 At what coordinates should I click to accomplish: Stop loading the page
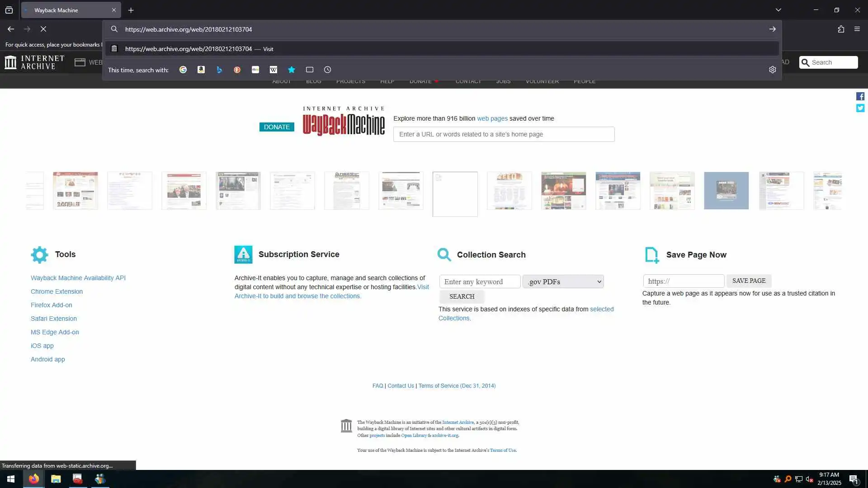pos(43,29)
